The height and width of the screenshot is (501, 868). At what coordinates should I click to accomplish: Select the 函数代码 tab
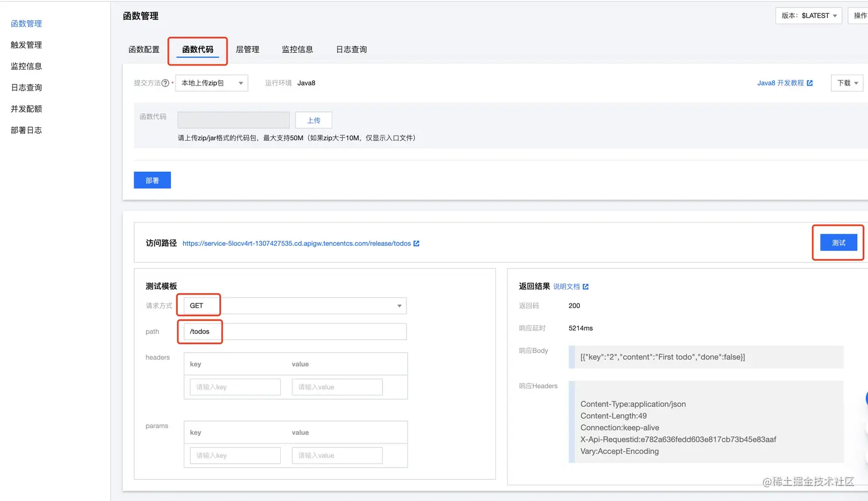198,49
